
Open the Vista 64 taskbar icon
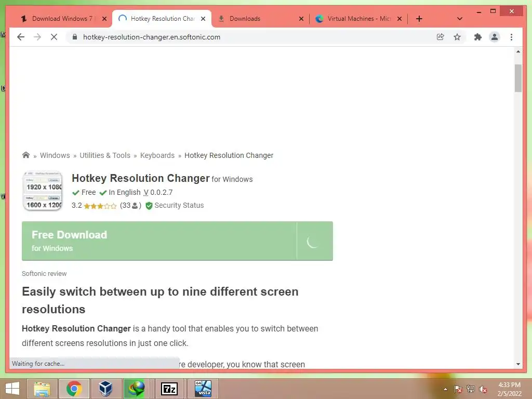[203, 389]
